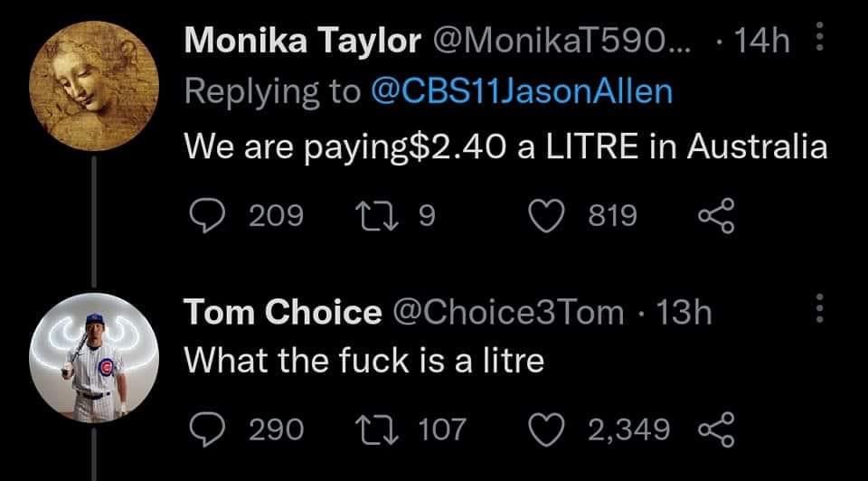Open the 14h timestamp on Monika's tweet
The height and width of the screenshot is (481, 868).
coord(761,42)
